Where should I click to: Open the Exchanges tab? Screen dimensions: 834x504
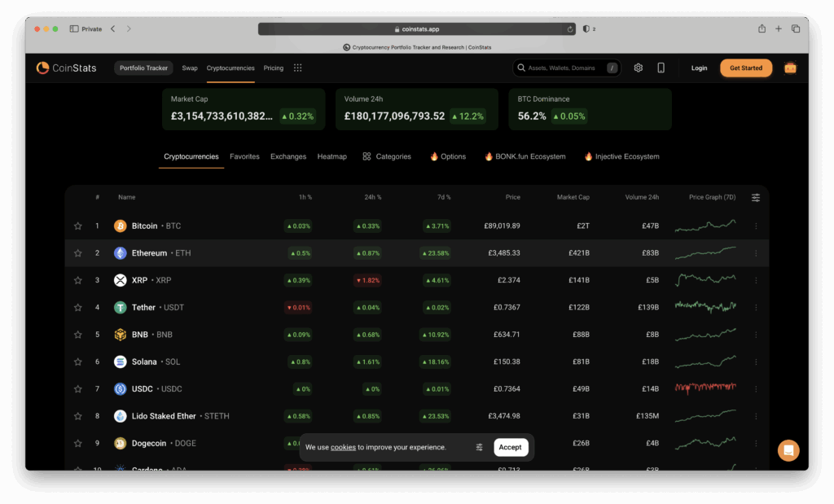[x=288, y=156]
